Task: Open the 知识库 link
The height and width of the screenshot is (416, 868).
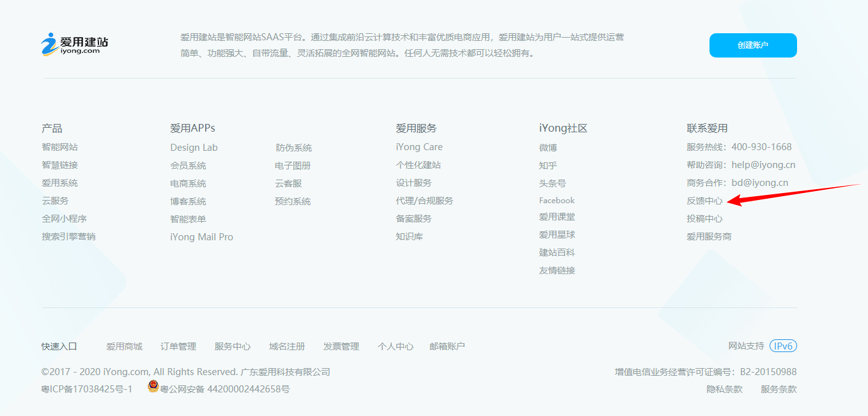Action: (410, 236)
